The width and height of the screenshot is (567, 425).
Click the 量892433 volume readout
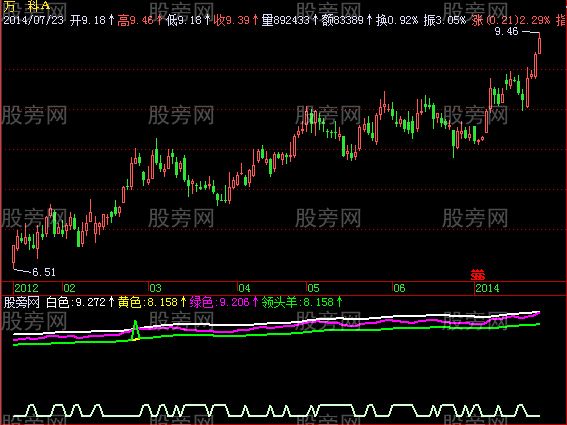coord(285,20)
